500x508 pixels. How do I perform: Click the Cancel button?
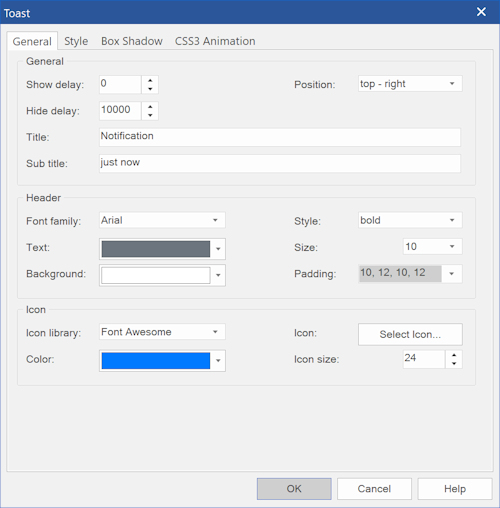pyautogui.click(x=374, y=489)
